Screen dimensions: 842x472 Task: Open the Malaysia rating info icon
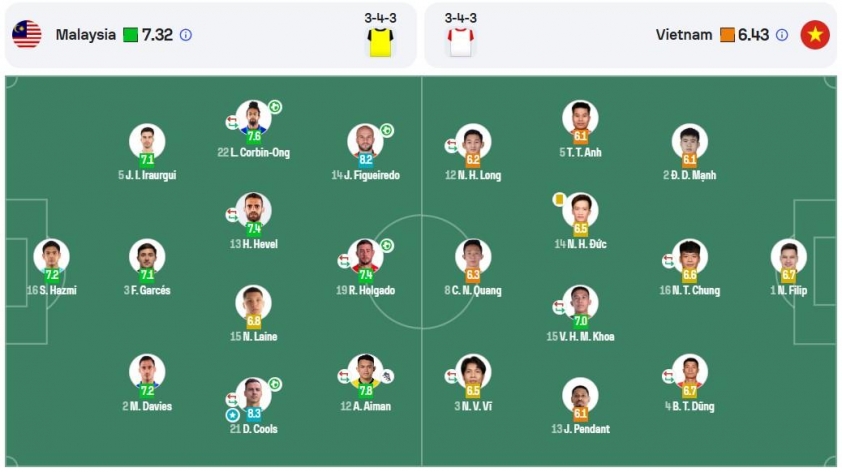click(186, 34)
